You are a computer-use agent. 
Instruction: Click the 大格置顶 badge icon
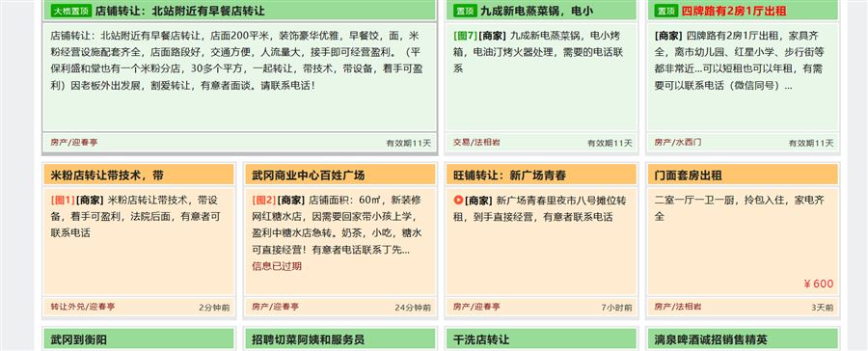[71, 11]
